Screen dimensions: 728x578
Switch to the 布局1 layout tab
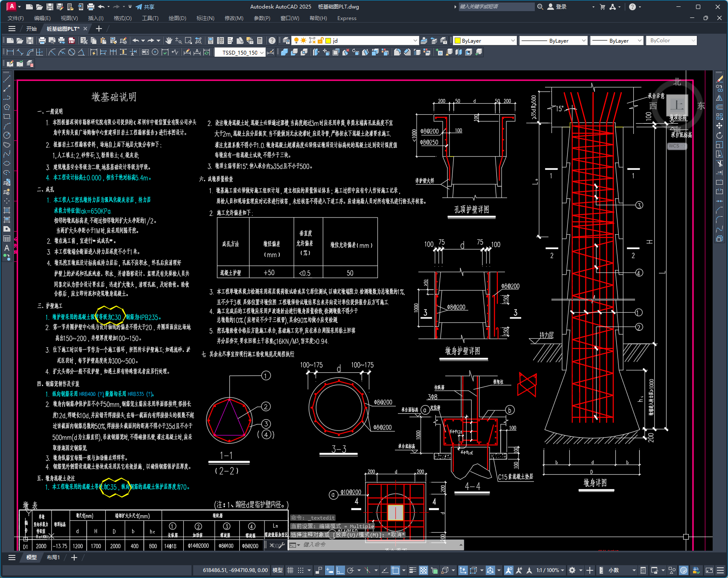[53, 558]
